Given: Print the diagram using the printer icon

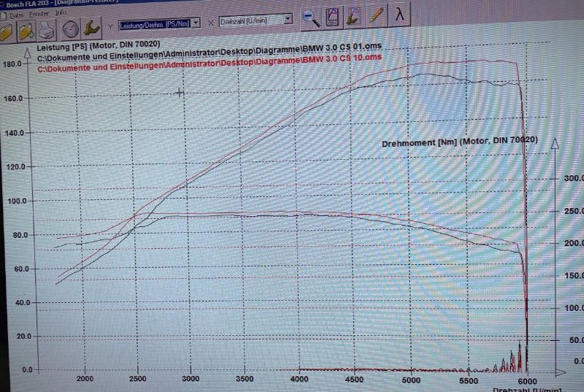Looking at the screenshot, I should tap(47, 30).
